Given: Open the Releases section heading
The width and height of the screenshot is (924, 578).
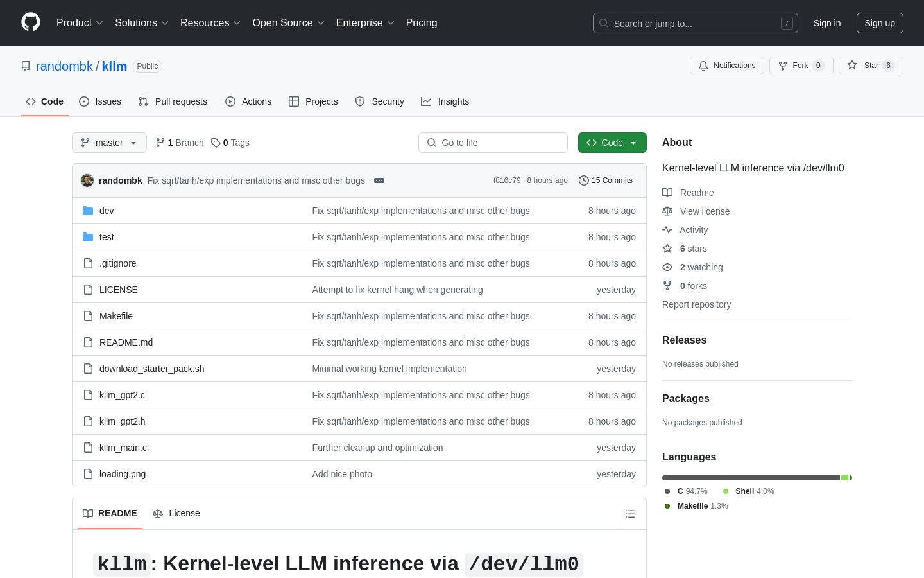Looking at the screenshot, I should coord(684,340).
